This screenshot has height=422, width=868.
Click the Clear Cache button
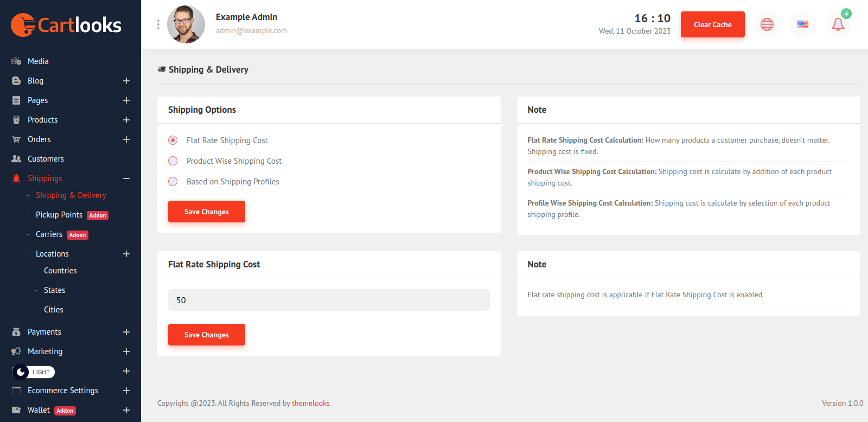712,24
